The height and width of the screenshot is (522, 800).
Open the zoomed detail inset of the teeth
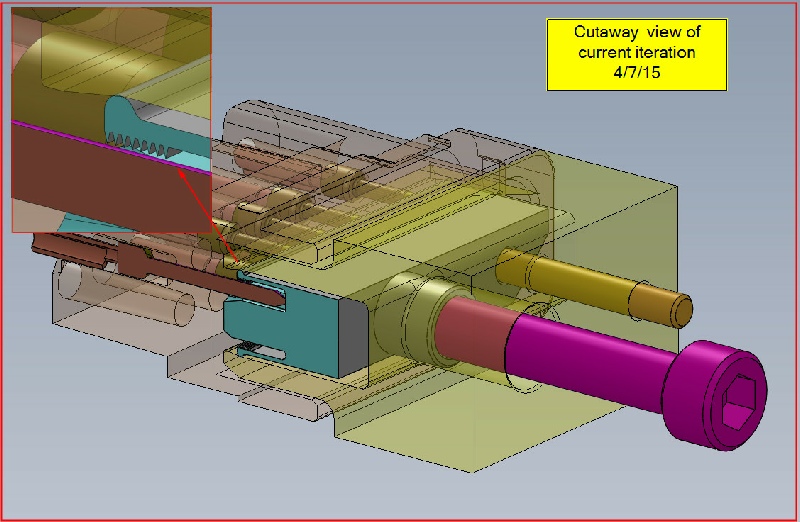tap(111, 120)
